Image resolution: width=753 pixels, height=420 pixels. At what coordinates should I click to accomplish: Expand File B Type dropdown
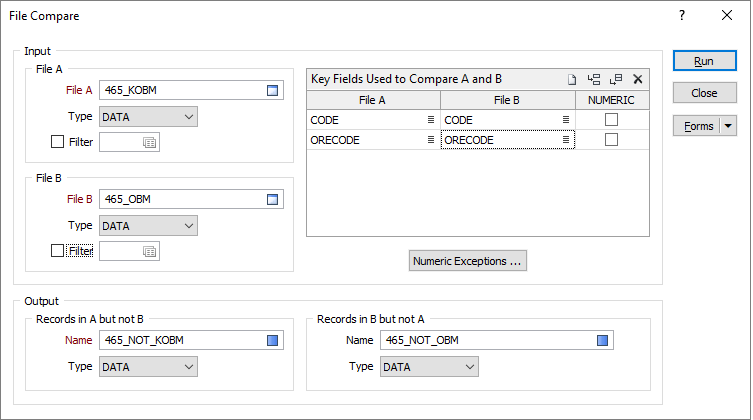click(148, 226)
